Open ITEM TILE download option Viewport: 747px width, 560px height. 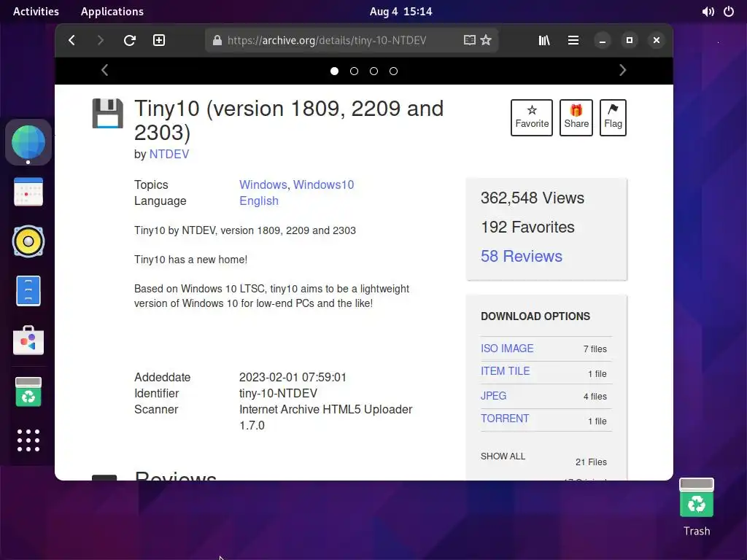[505, 371]
